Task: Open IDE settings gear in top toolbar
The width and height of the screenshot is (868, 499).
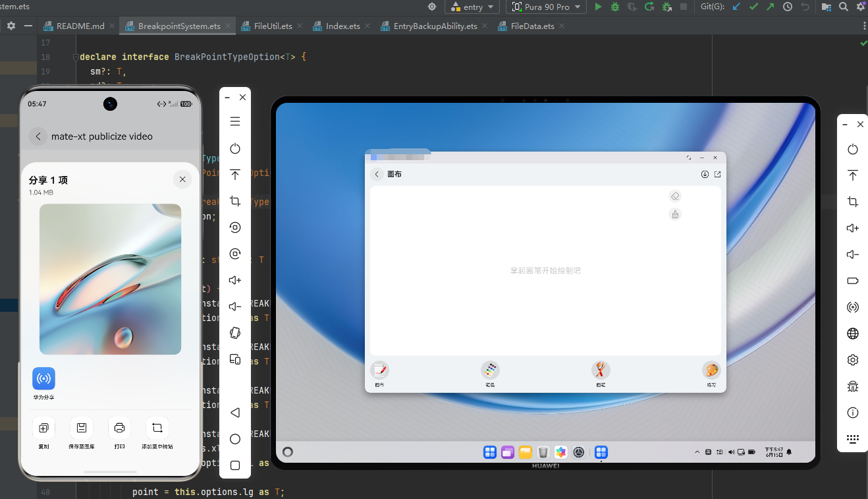Action: [861, 7]
